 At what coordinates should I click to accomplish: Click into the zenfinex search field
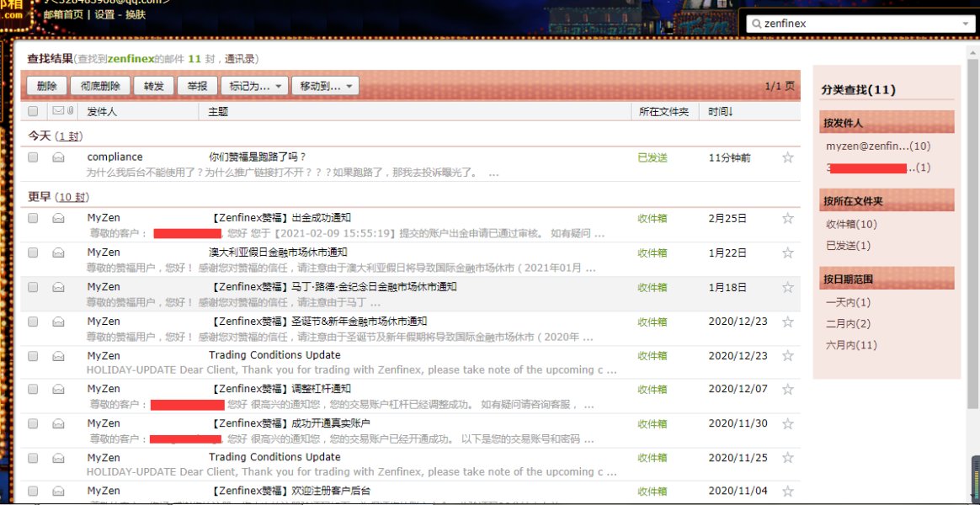860,24
